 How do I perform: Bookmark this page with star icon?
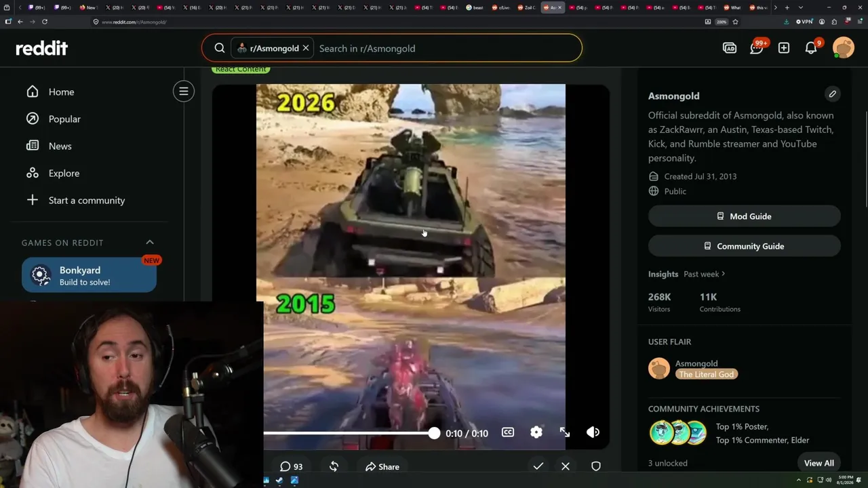click(735, 22)
